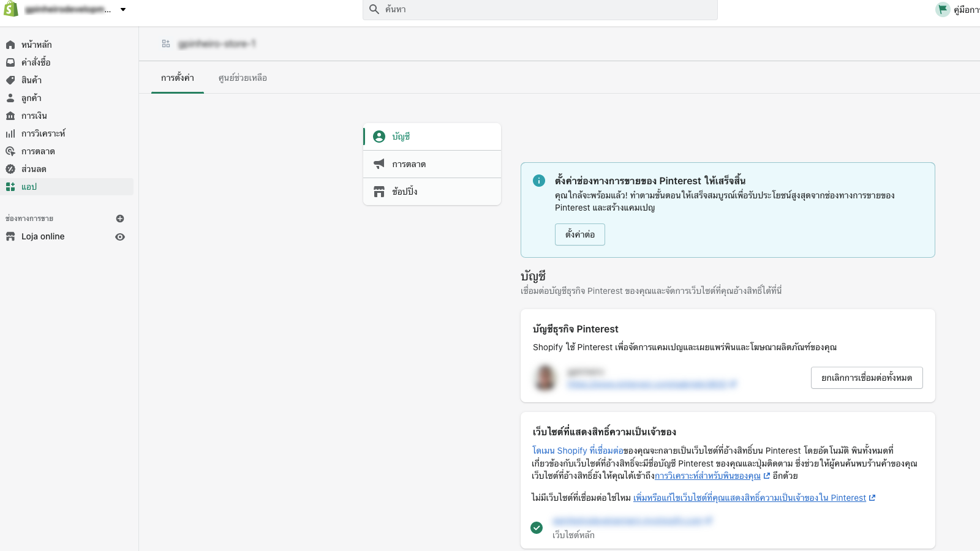This screenshot has width=980, height=551.
Task: Open ลูกค้า customers person icon
Action: 10,98
